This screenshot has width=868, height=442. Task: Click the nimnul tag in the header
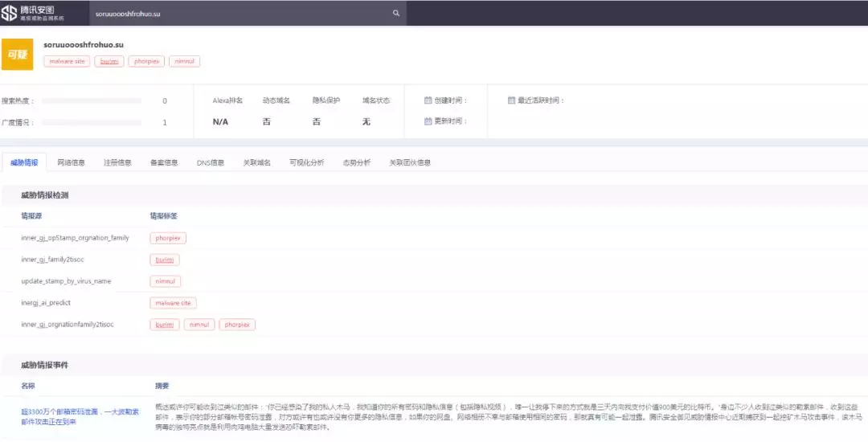pos(184,61)
